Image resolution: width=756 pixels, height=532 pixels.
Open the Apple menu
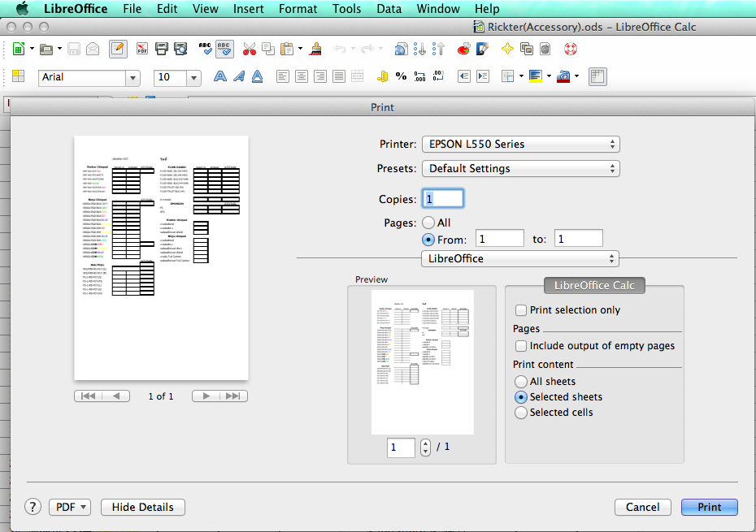22,9
